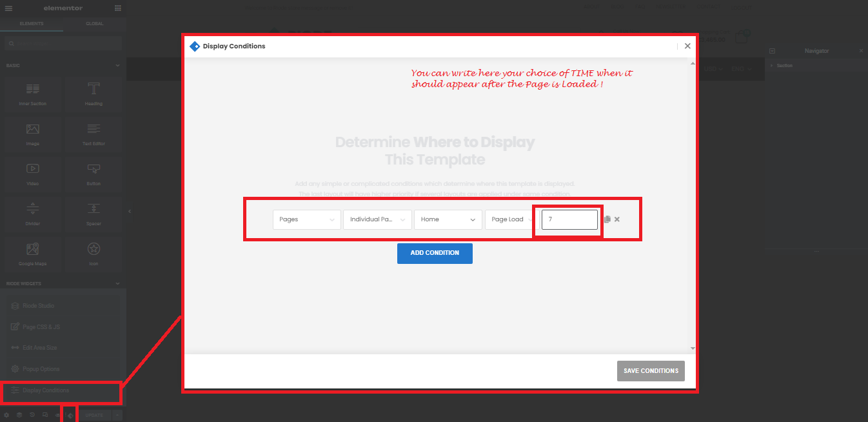Open the Page Load trigger dropdown
The height and width of the screenshot is (422, 868).
coord(511,219)
